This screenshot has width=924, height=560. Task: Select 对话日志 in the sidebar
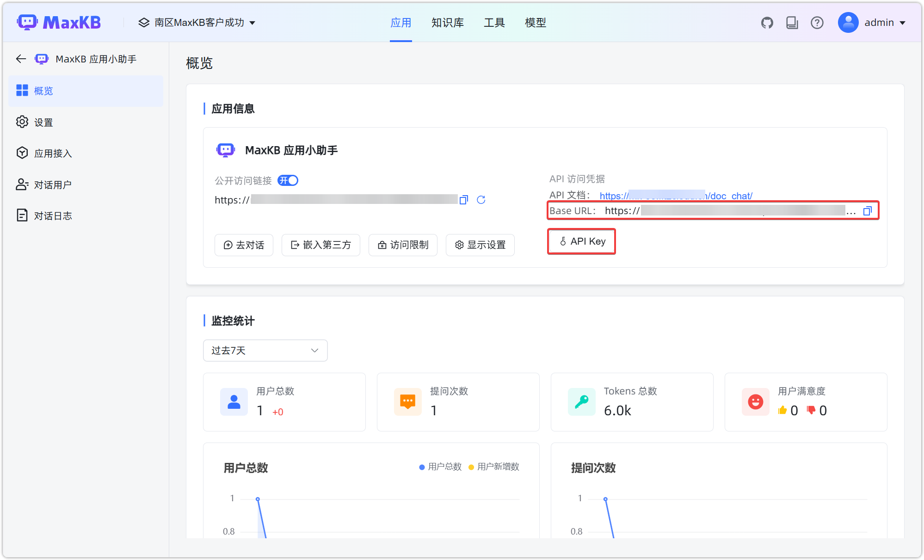(52, 215)
